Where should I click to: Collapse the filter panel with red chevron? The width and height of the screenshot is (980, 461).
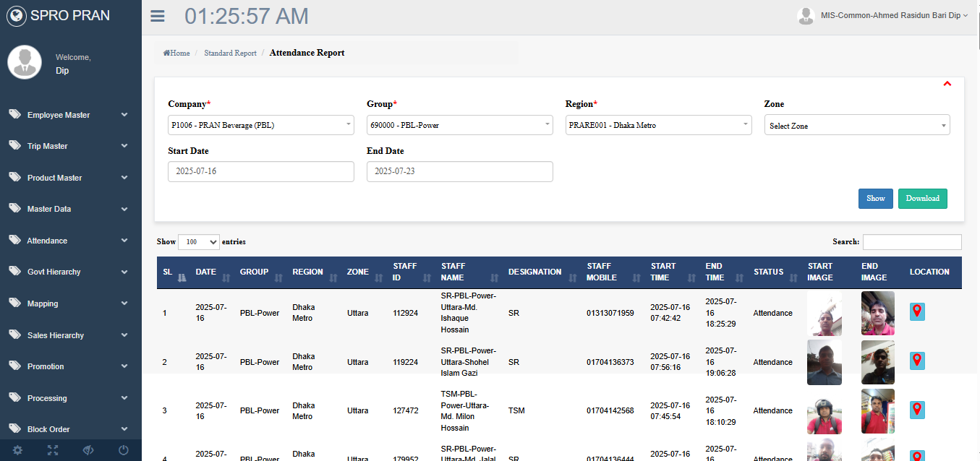tap(947, 84)
